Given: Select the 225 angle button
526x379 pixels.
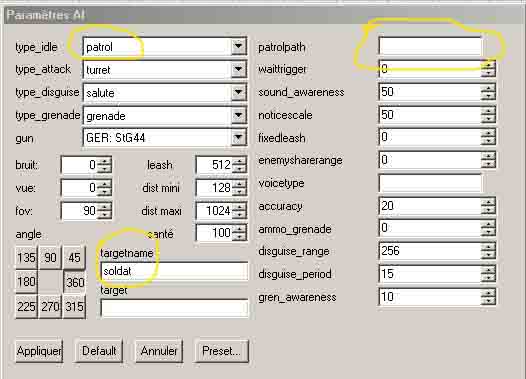Looking at the screenshot, I should click(x=26, y=306).
